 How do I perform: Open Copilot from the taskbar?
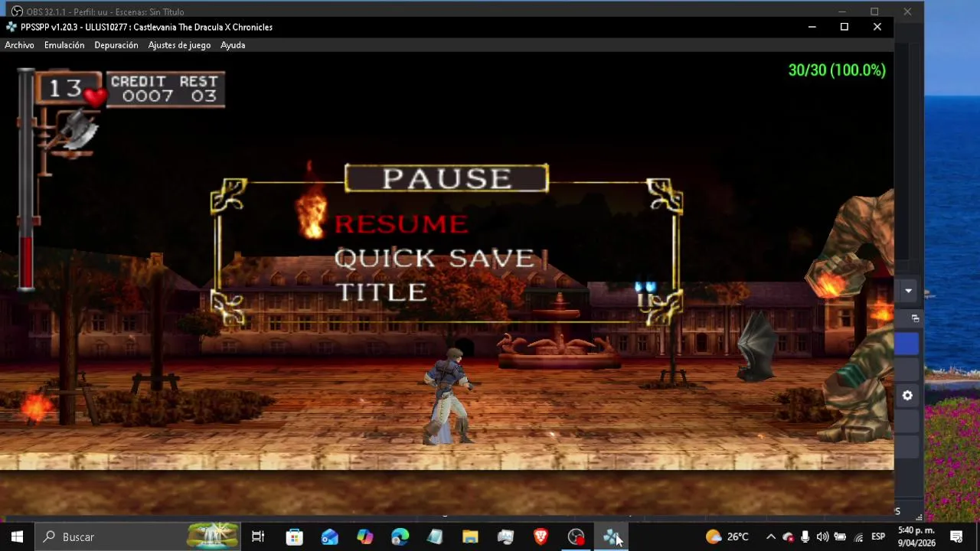(x=365, y=536)
